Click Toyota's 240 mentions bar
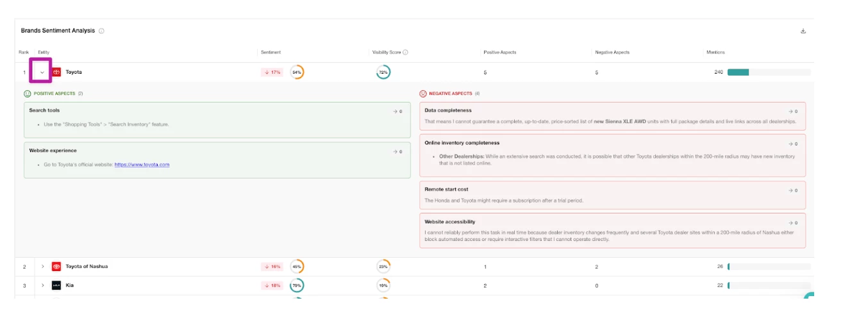Image resolution: width=868 pixels, height=323 pixels. pos(769,72)
